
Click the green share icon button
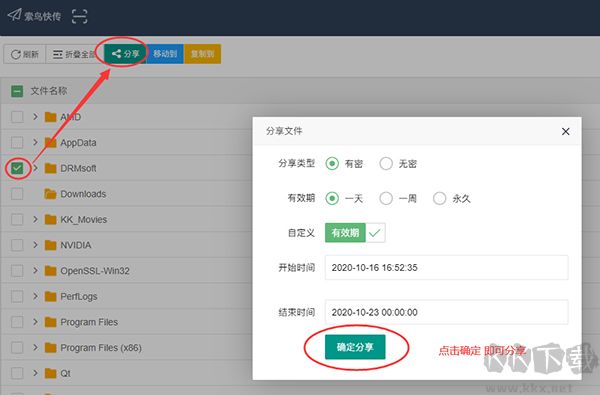click(125, 54)
